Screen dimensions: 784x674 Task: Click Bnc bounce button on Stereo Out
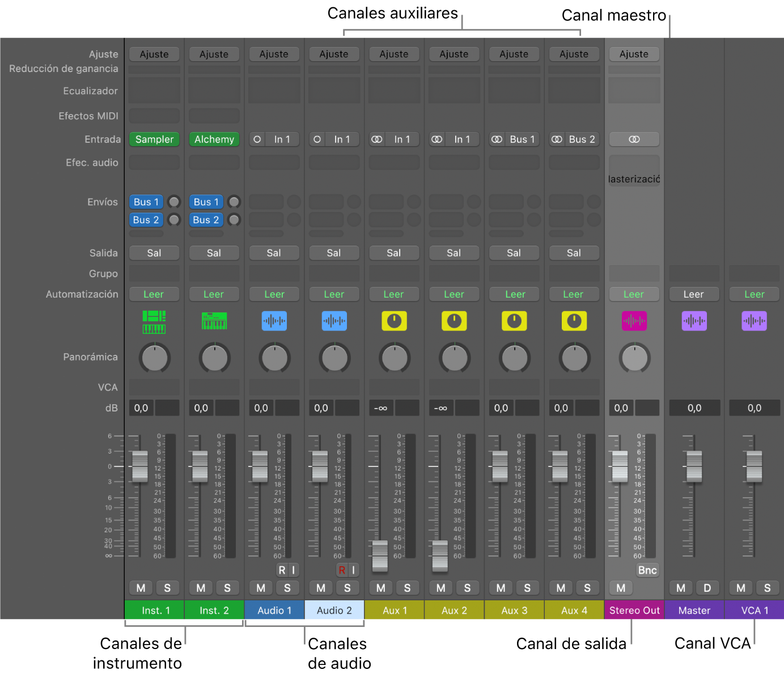(x=647, y=570)
